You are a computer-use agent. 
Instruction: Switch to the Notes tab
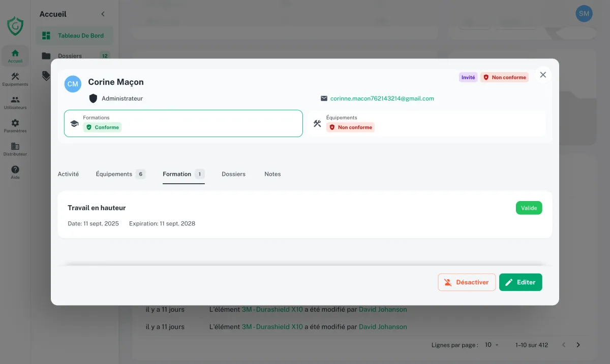[x=272, y=174]
